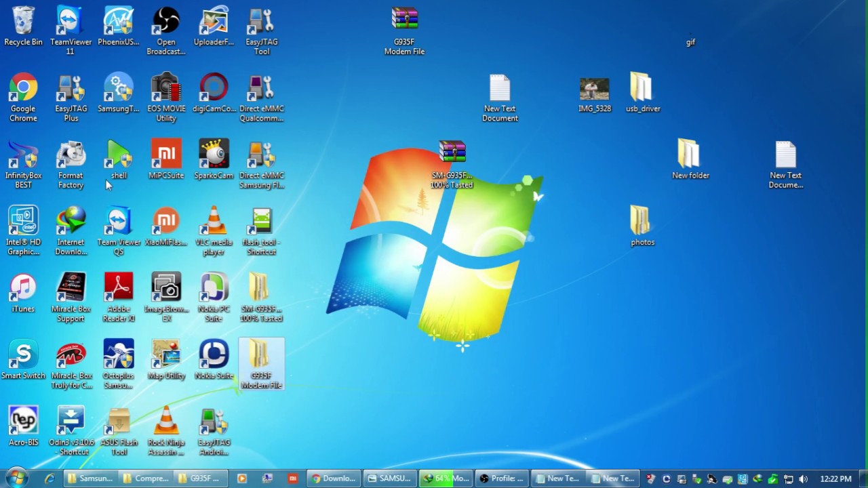This screenshot has width=868, height=488.
Task: Switch to SAMSU... taskbar window
Action: tap(389, 479)
